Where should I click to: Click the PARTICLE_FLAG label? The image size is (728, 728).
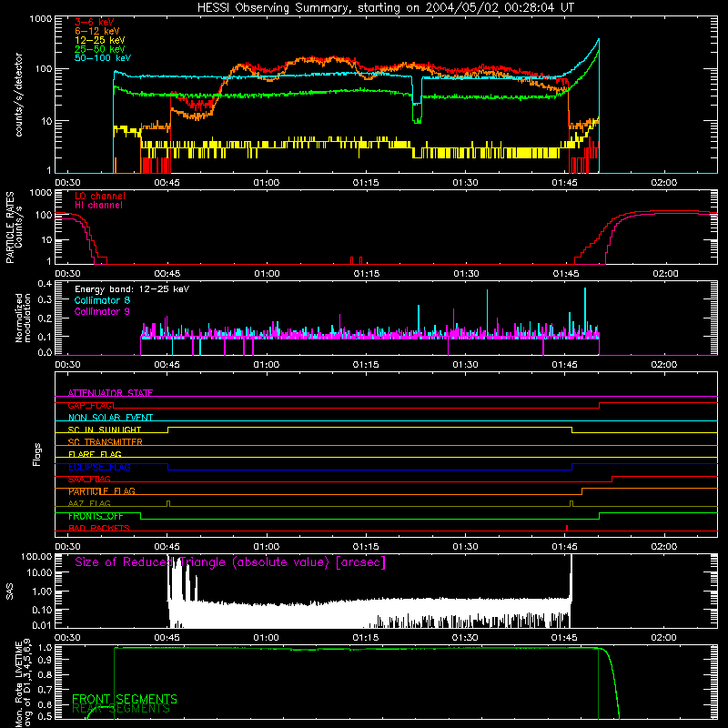tap(102, 491)
